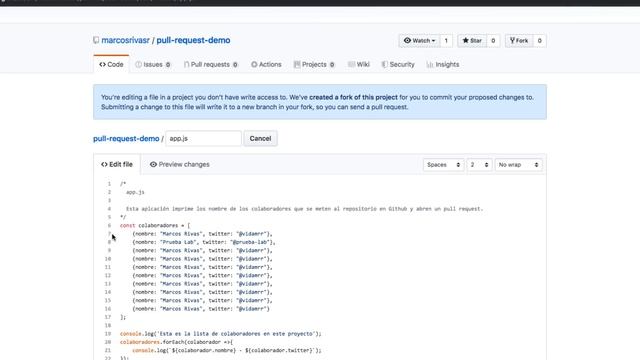Open the No wrap line mode dropdown
This screenshot has height=360, width=640.
point(518,165)
